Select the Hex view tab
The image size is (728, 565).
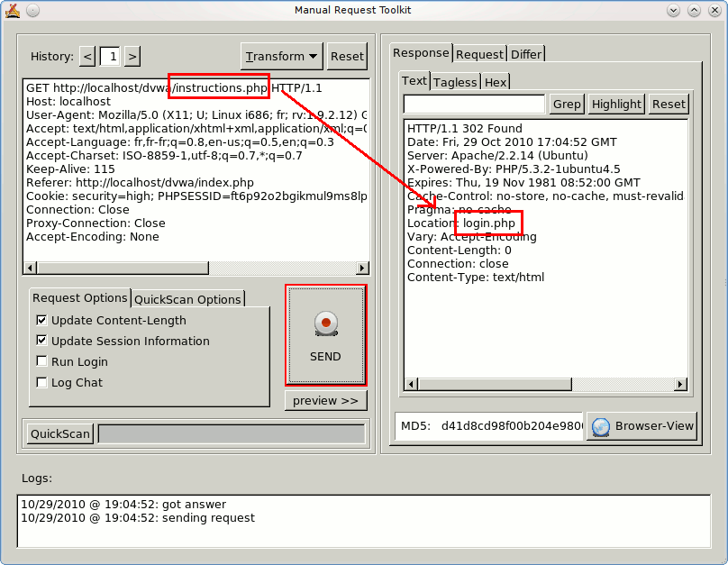point(496,82)
